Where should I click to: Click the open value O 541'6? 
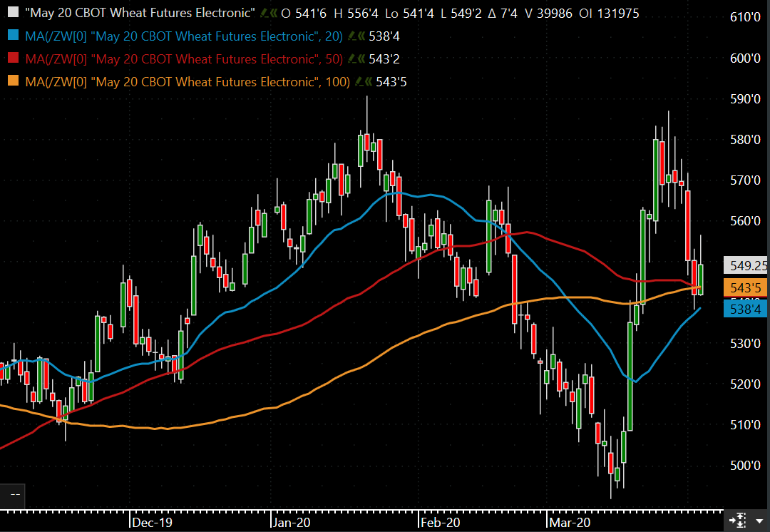(304, 14)
